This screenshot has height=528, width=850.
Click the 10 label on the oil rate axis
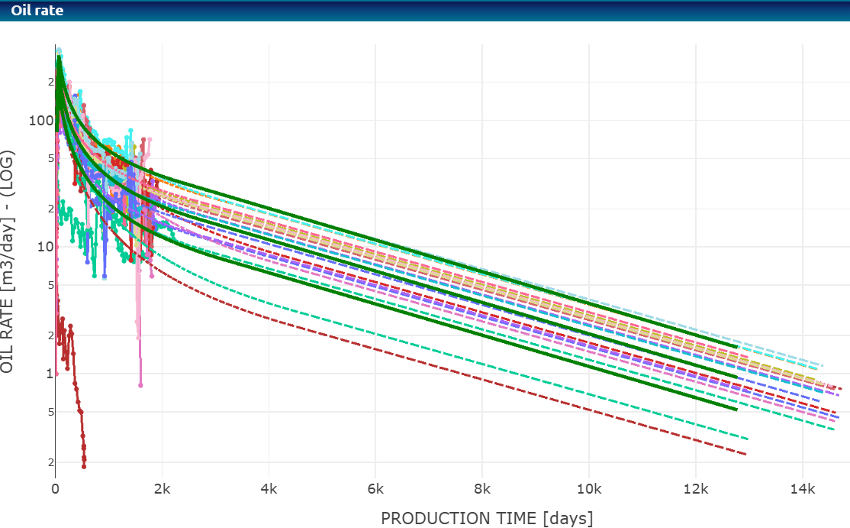(43, 247)
